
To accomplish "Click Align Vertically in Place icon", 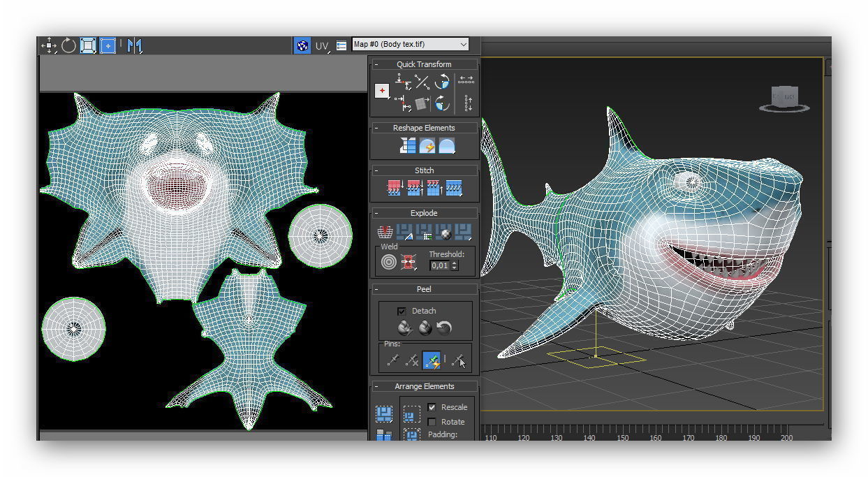I will [403, 104].
